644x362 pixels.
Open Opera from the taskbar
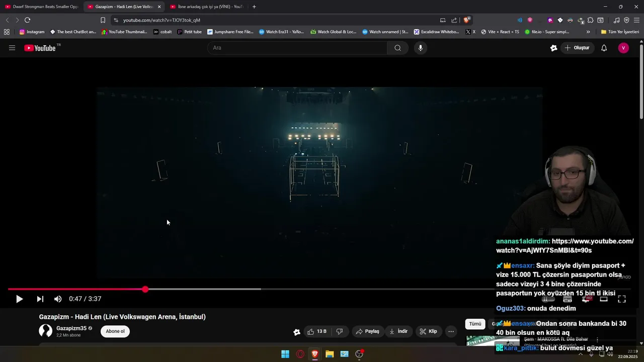300,354
